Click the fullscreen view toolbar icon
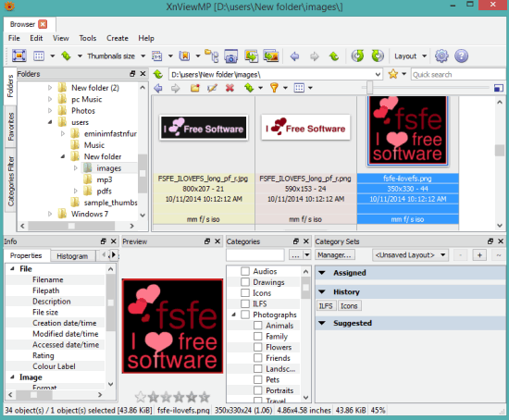This screenshot has height=420, width=509. point(19,56)
